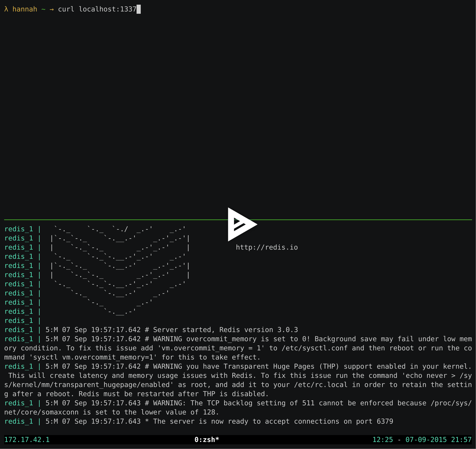476x449 pixels.
Task: Click the 172.17.42.1 status bar address
Action: click(27, 440)
